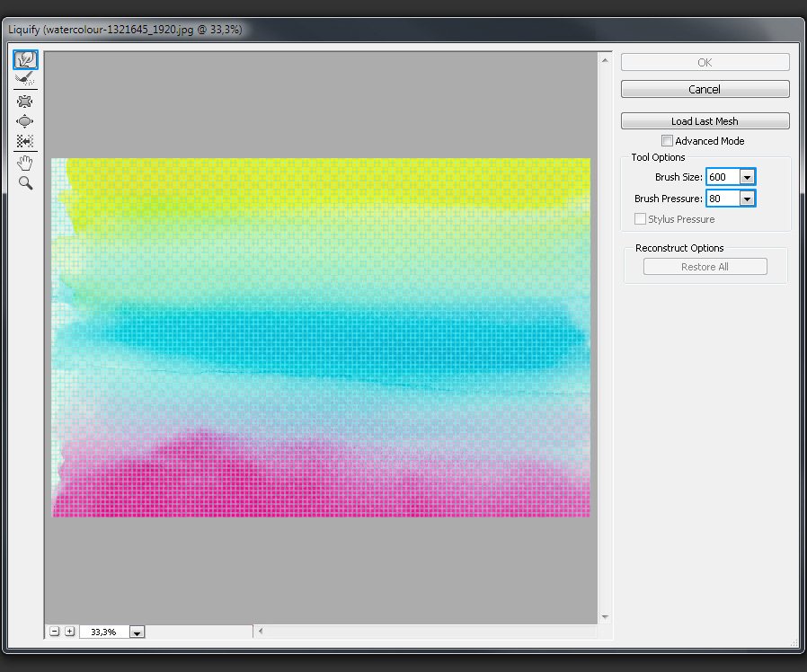Click the vertical scrollbar down arrow

coord(605,616)
